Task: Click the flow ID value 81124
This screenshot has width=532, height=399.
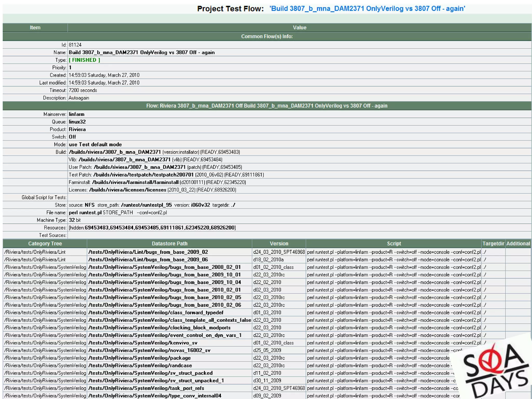Action: point(75,45)
